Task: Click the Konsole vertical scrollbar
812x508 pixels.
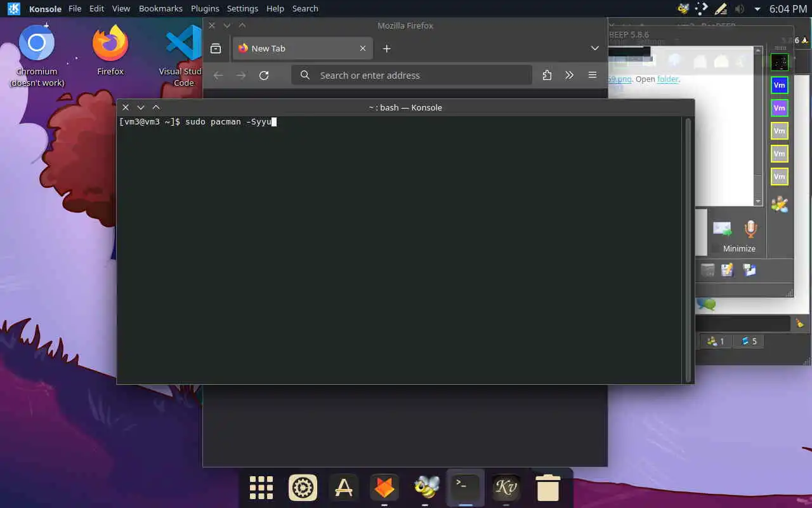Action: [688, 250]
